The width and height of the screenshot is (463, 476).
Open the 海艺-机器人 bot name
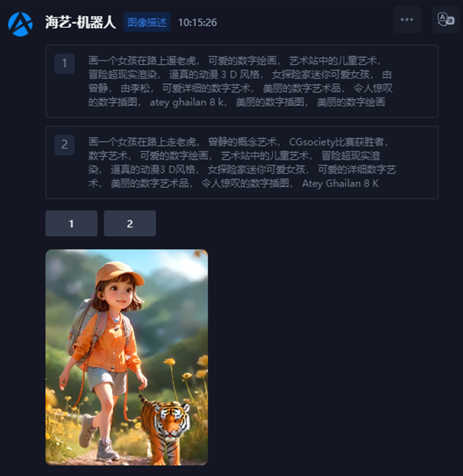(80, 22)
